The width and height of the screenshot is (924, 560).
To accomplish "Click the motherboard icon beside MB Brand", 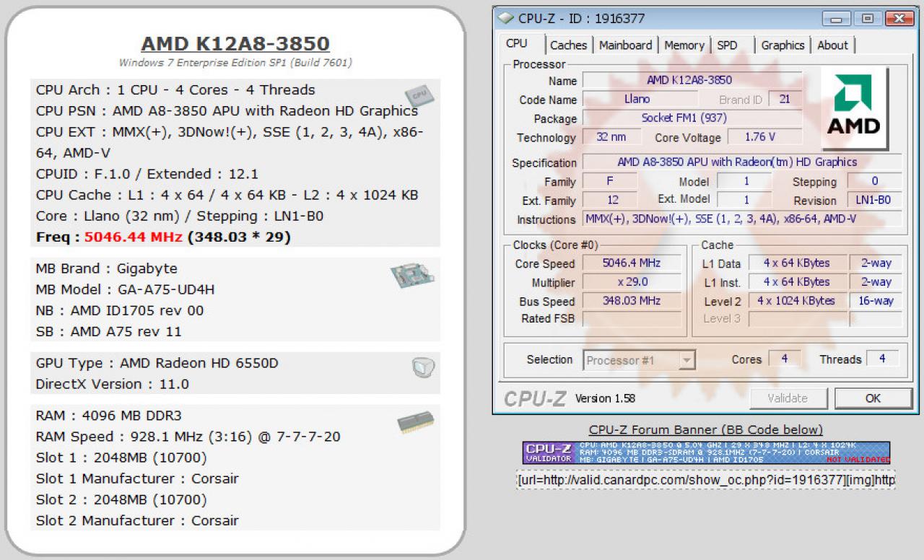I will (x=413, y=276).
